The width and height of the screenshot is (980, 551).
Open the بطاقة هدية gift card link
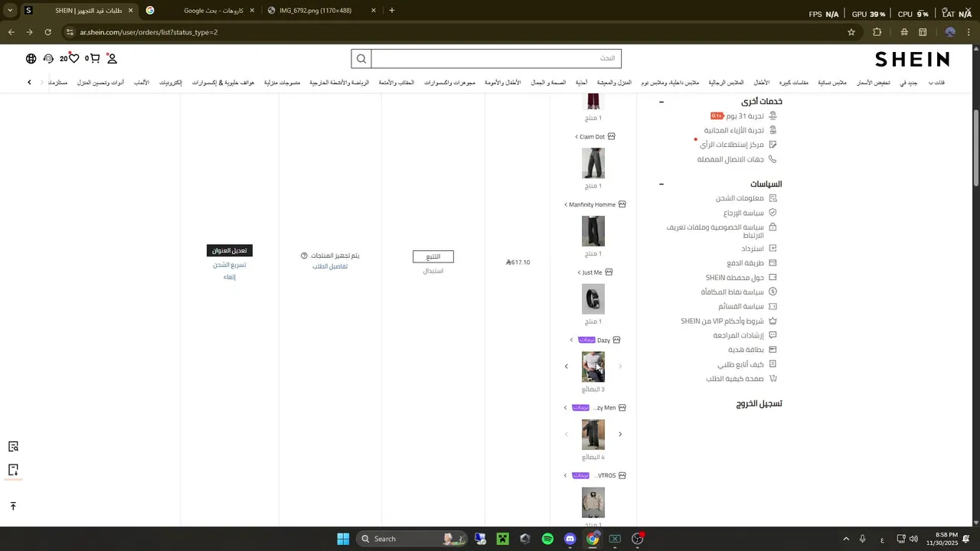(x=746, y=350)
